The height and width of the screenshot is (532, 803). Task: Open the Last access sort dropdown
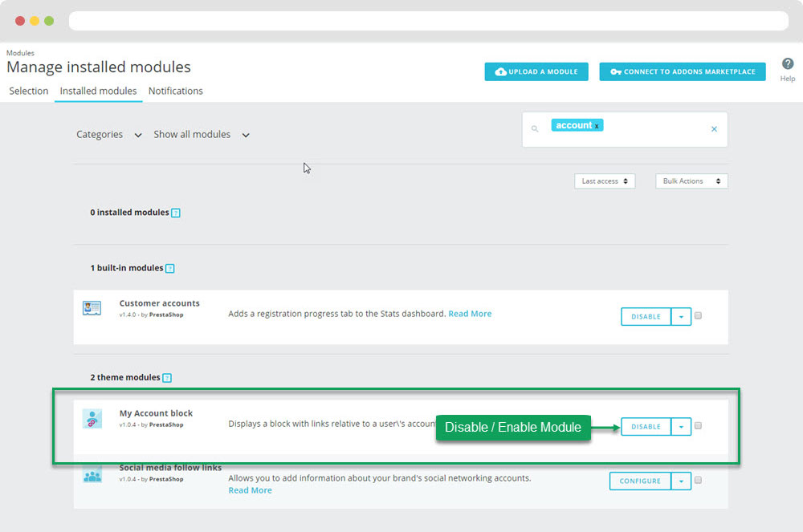tap(604, 181)
